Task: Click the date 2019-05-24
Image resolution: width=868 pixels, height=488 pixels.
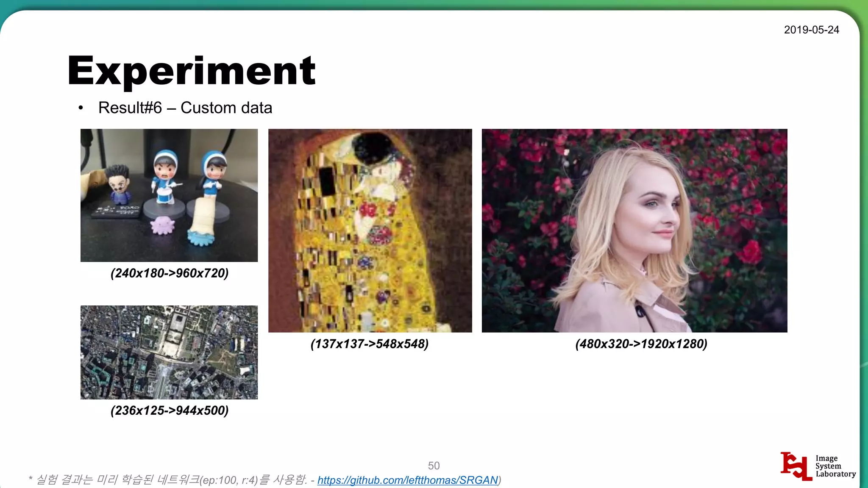Action: pos(811,30)
